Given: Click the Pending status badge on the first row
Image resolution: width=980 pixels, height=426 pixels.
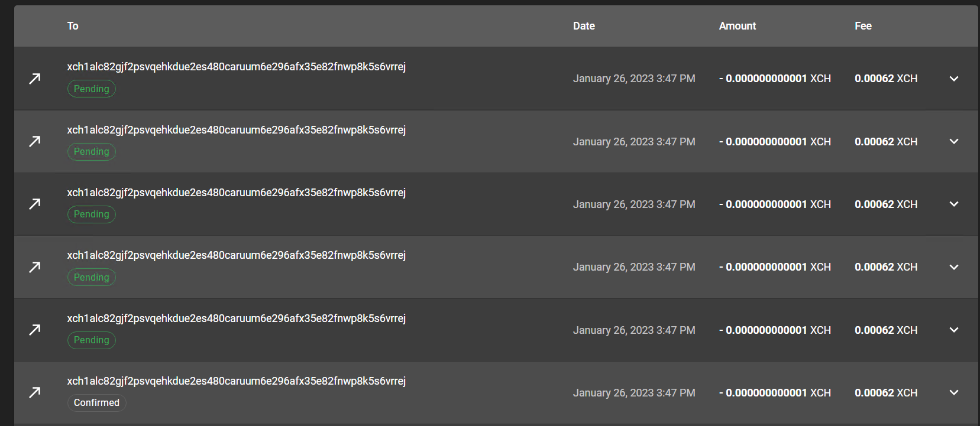Looking at the screenshot, I should (x=91, y=88).
